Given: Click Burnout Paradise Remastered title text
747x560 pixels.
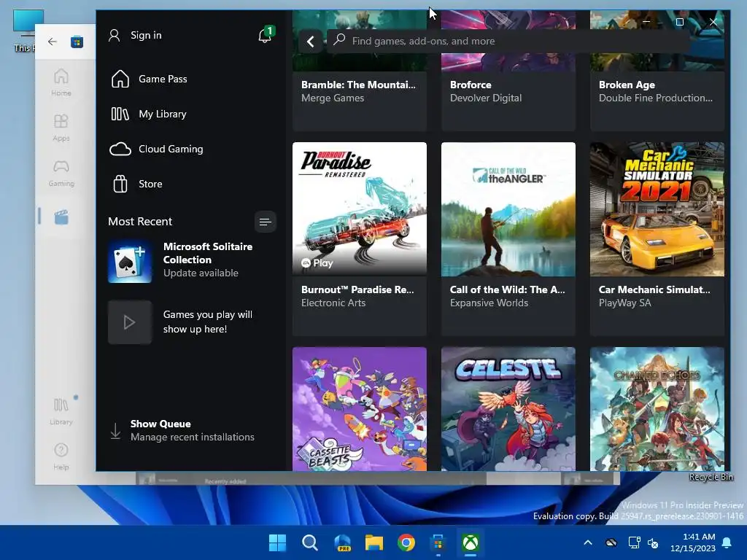Looking at the screenshot, I should [x=357, y=289].
